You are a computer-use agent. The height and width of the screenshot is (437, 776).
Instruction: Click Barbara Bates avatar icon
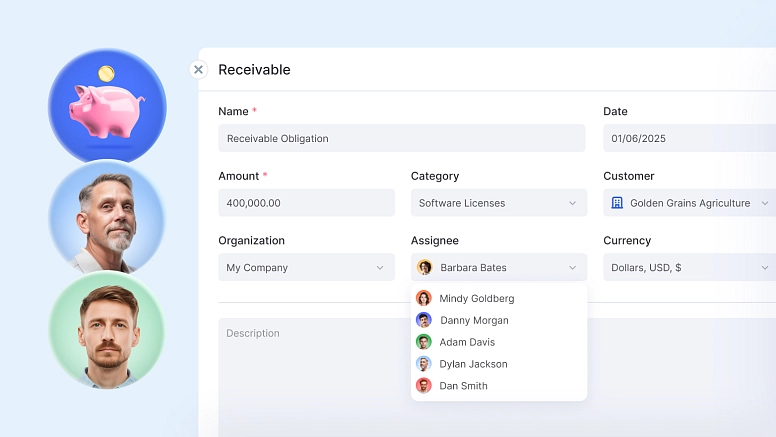424,267
